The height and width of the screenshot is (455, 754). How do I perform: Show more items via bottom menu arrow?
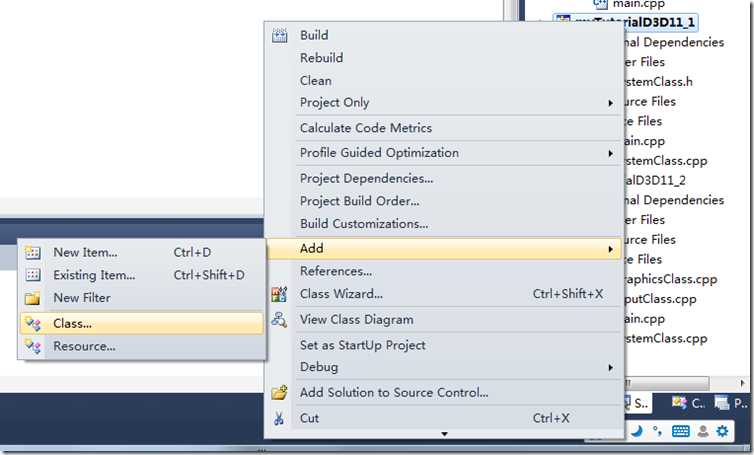coord(444,434)
